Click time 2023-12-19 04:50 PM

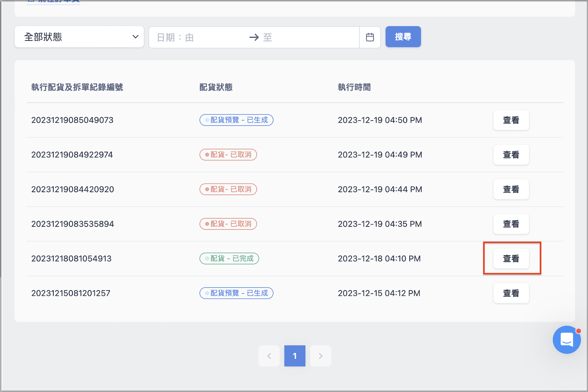[380, 120]
